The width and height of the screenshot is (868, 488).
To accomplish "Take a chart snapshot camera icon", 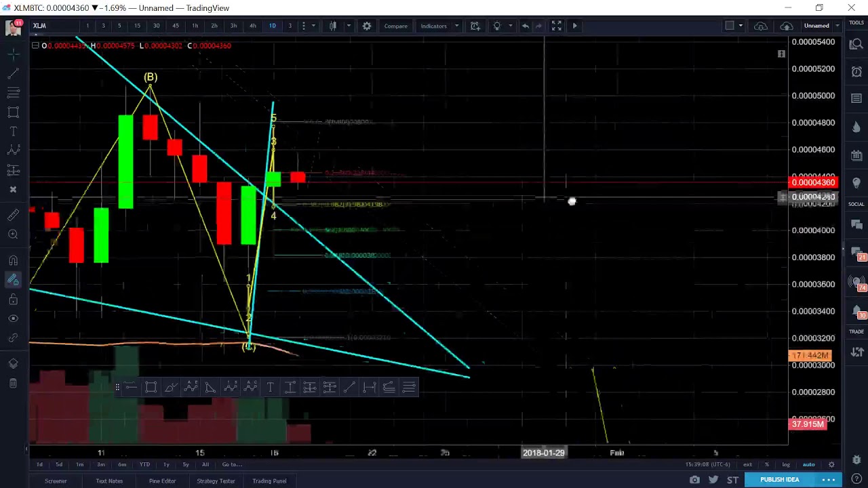I will (694, 480).
